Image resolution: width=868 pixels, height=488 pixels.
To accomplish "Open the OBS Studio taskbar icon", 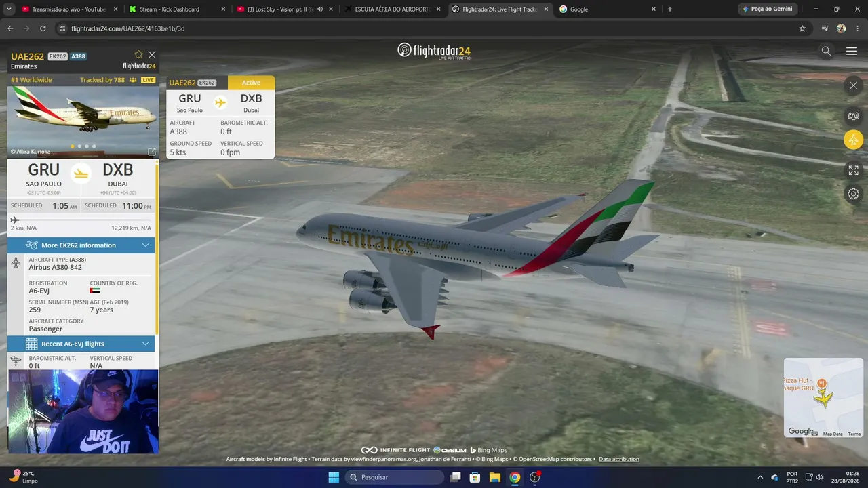I will pos(534,477).
